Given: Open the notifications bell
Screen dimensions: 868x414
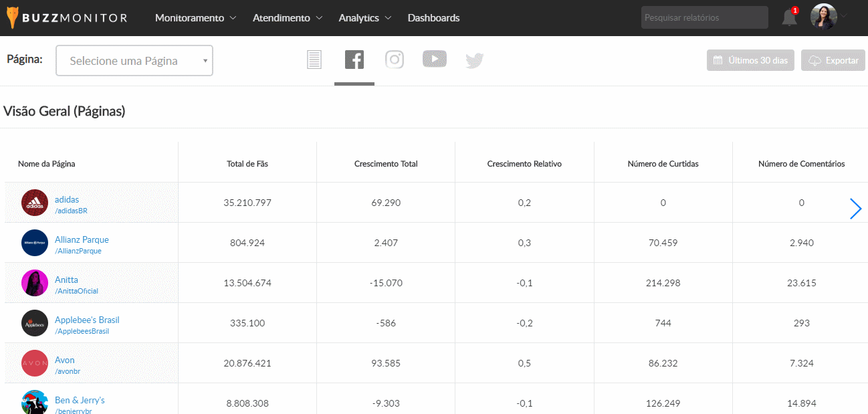Looking at the screenshot, I should coord(789,18).
